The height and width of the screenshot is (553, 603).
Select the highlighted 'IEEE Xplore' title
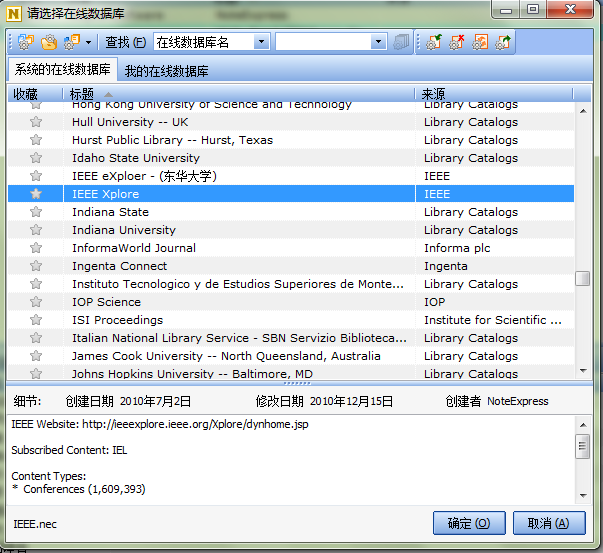pyautogui.click(x=105, y=194)
